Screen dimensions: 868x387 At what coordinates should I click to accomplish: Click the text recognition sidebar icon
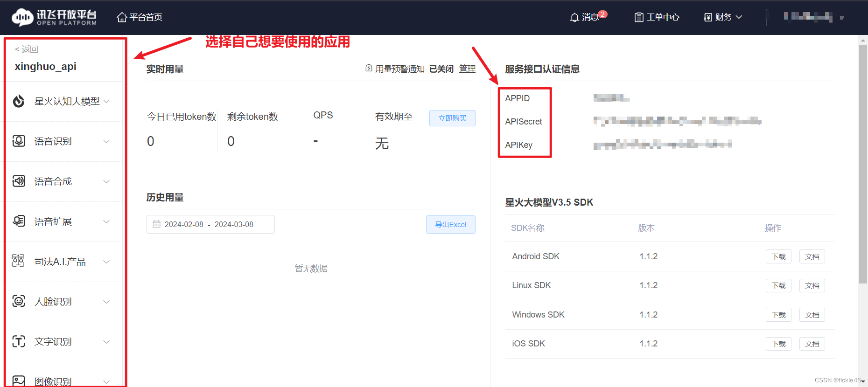coord(19,341)
